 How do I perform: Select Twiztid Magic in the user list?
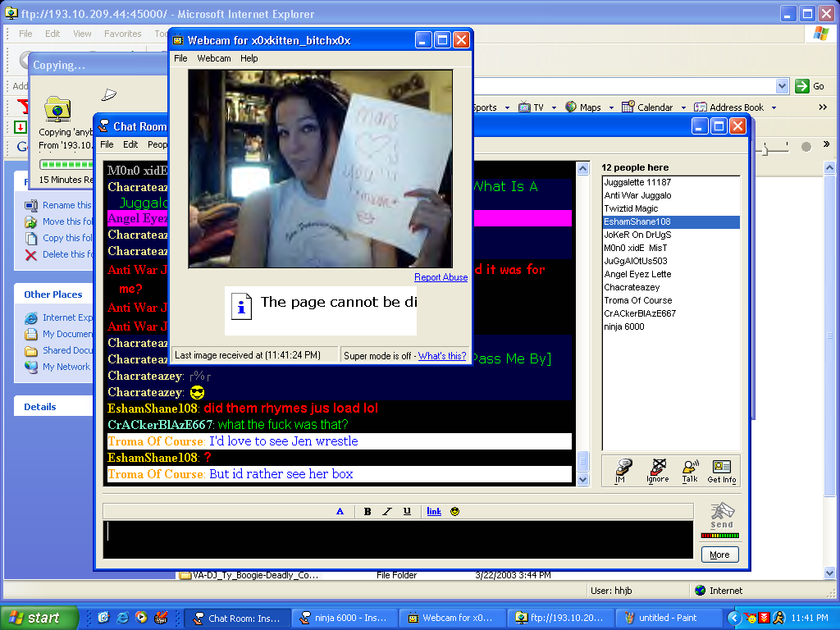631,208
